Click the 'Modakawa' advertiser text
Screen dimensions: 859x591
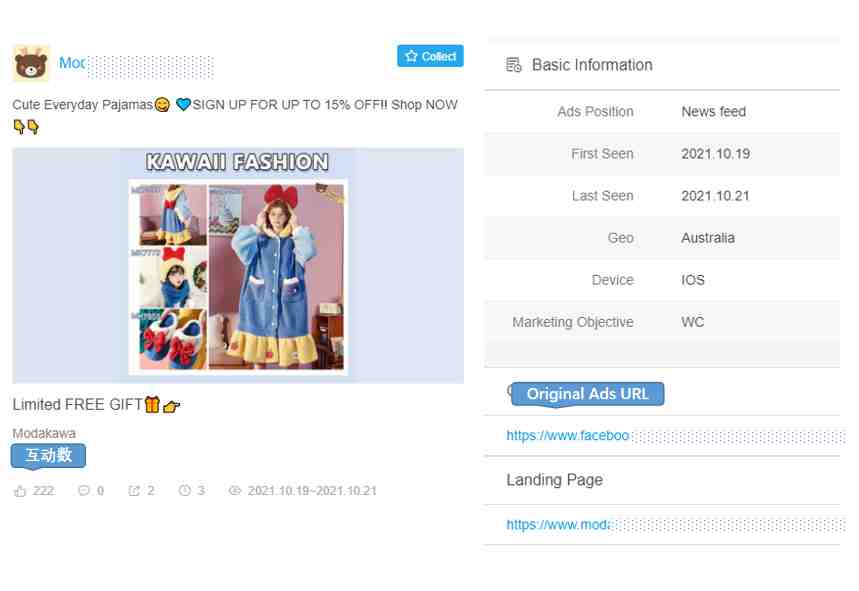click(44, 433)
